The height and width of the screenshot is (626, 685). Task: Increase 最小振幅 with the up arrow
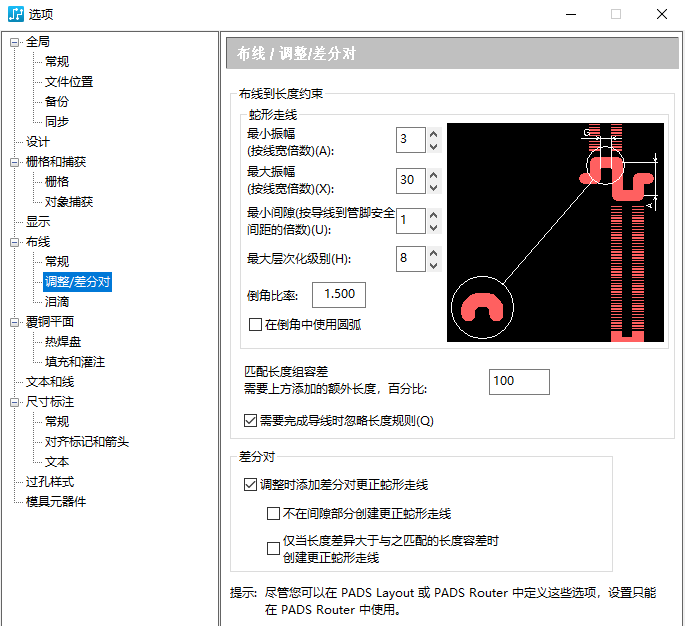pyautogui.click(x=433, y=134)
